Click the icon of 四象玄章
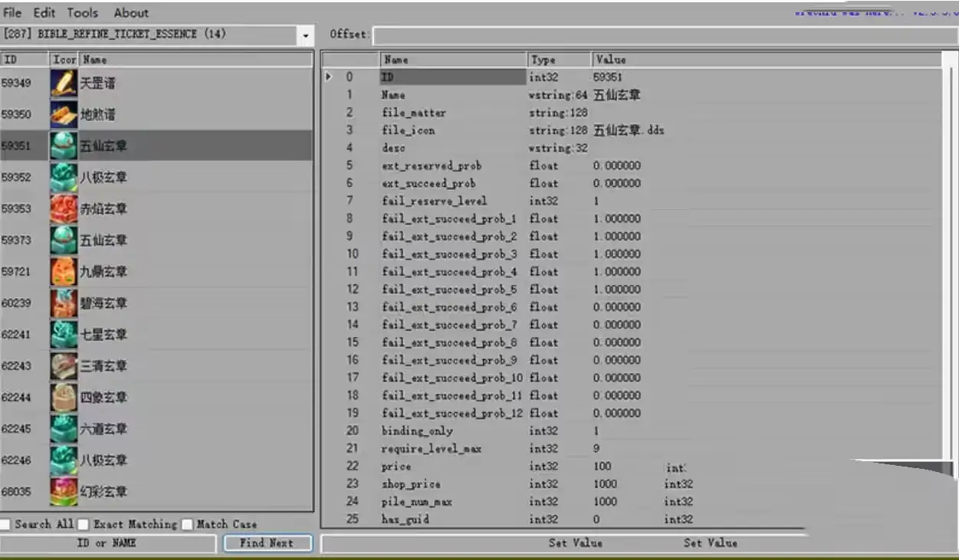Viewport: 959px width, 560px height. point(64,397)
